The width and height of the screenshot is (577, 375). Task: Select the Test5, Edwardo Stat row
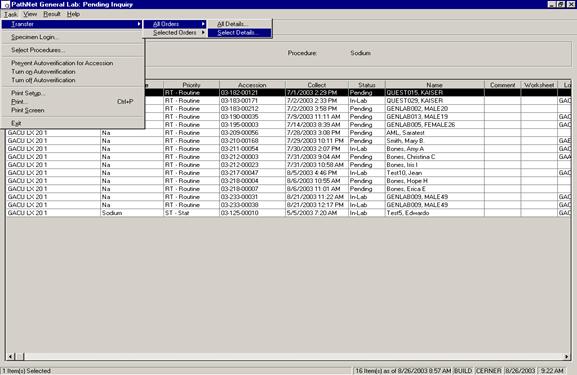point(288,213)
